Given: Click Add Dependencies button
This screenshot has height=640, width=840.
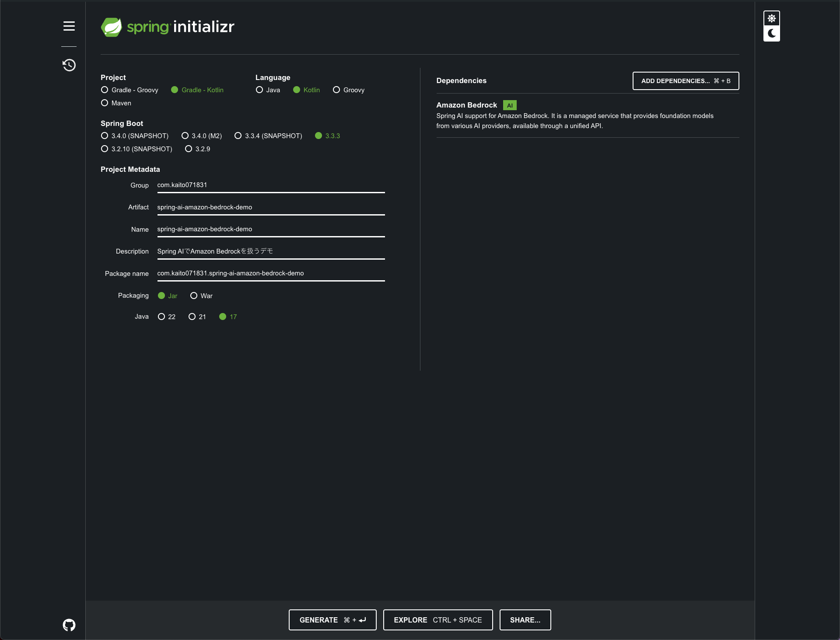Looking at the screenshot, I should [686, 81].
